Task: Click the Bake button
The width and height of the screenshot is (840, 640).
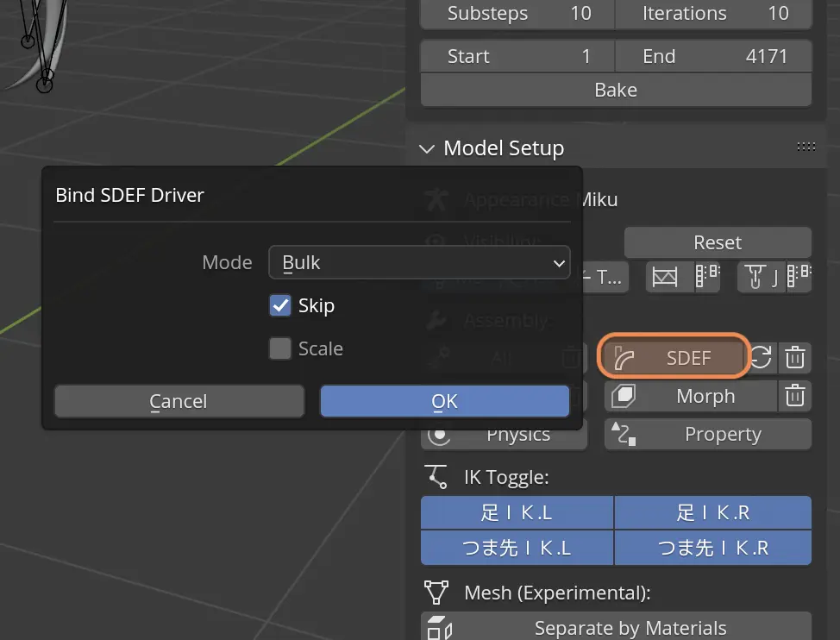Action: coord(616,90)
